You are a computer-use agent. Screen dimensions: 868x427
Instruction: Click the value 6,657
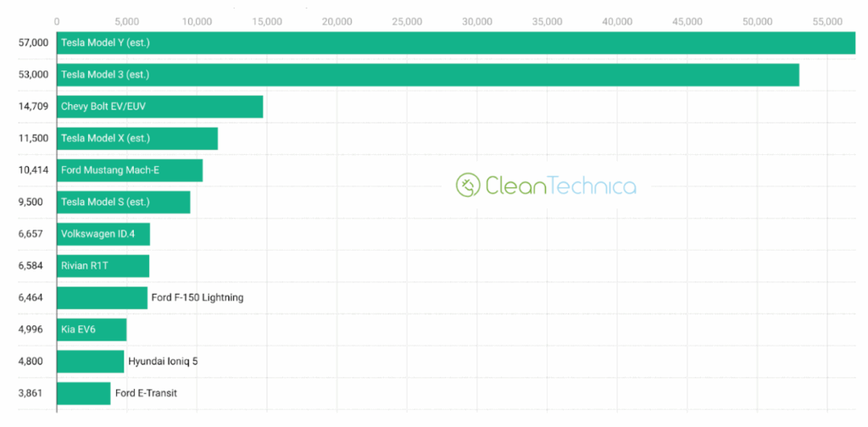[31, 234]
